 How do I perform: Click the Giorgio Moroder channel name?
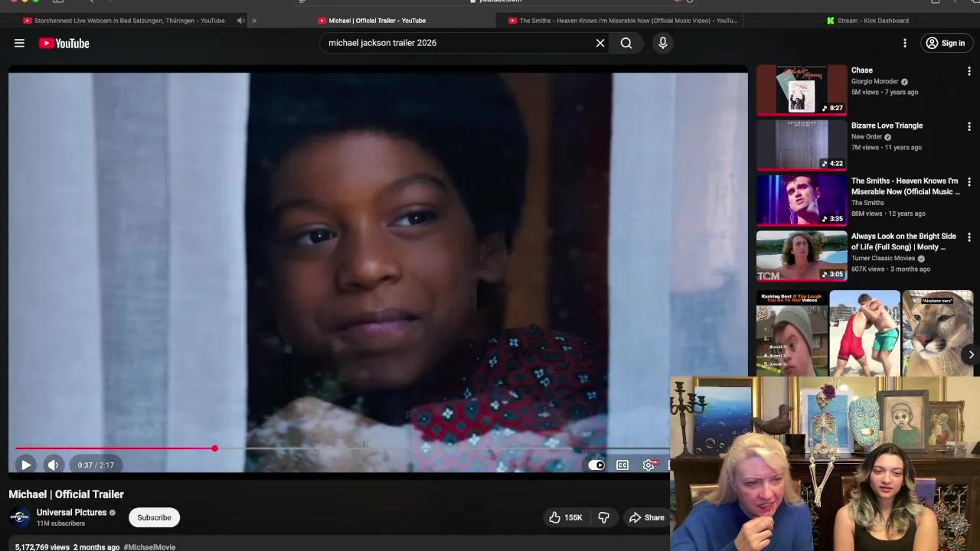click(x=874, y=82)
